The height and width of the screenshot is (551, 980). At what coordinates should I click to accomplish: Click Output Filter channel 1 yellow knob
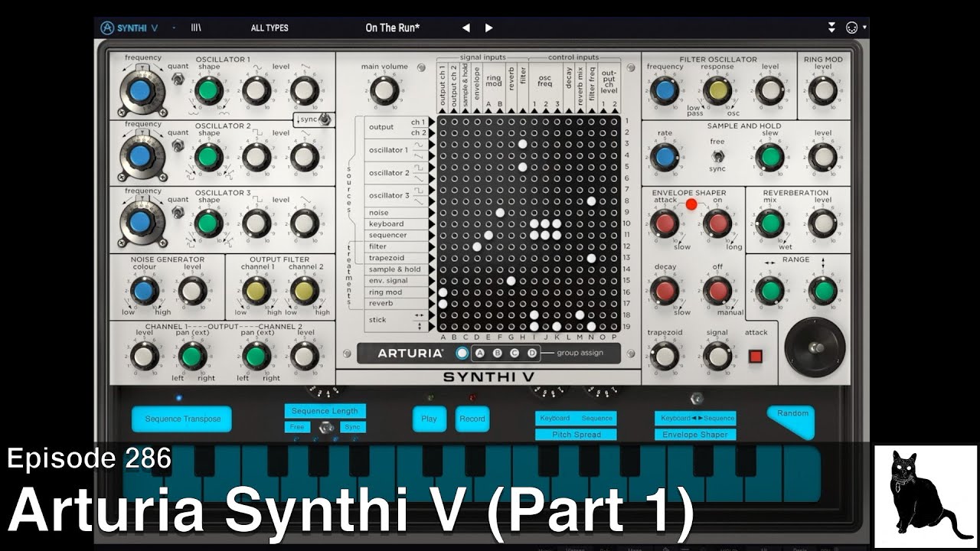[x=256, y=291]
